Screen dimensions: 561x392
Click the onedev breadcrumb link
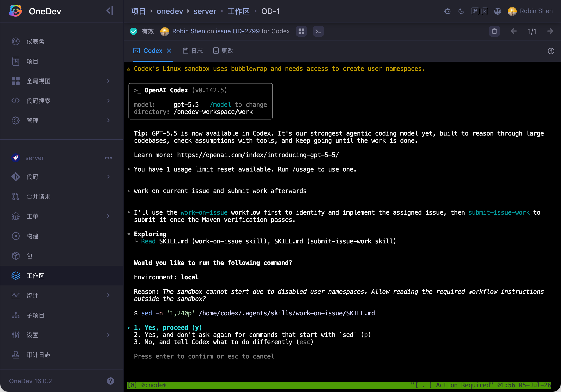pos(169,11)
